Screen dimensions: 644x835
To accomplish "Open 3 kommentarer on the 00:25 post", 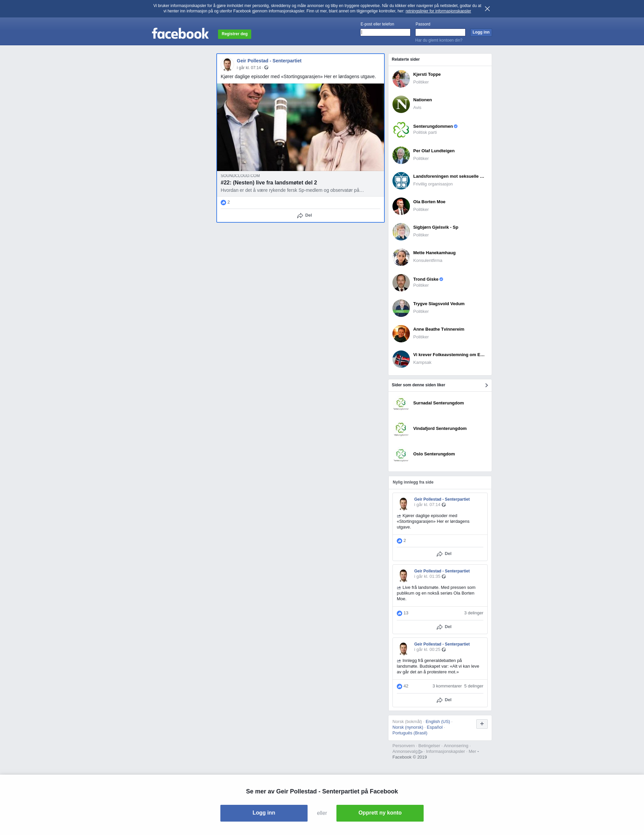I will tap(447, 686).
